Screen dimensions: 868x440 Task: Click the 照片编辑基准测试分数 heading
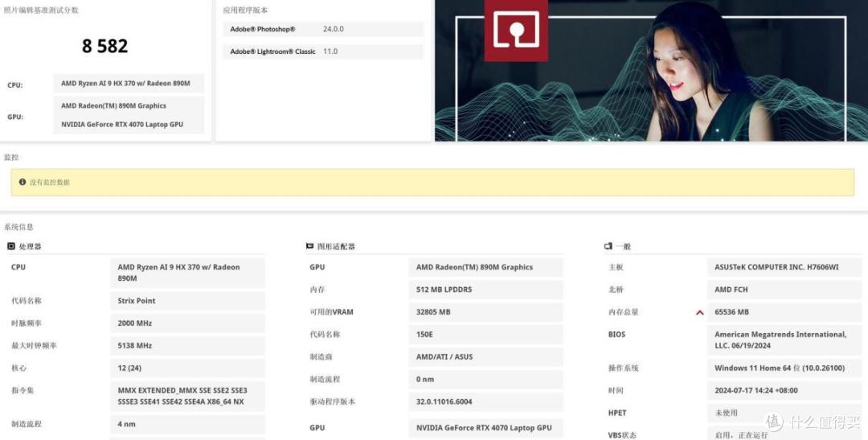(x=41, y=10)
